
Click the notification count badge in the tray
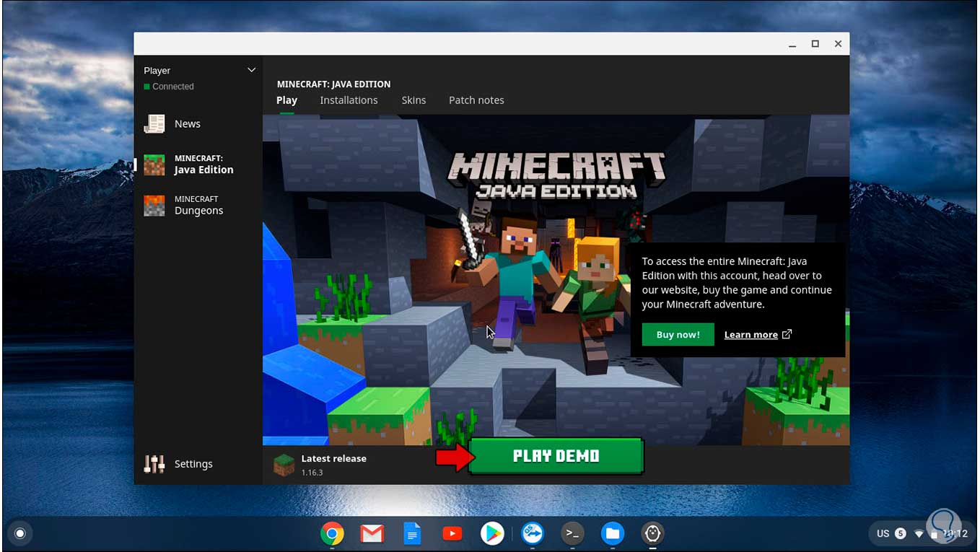(901, 534)
